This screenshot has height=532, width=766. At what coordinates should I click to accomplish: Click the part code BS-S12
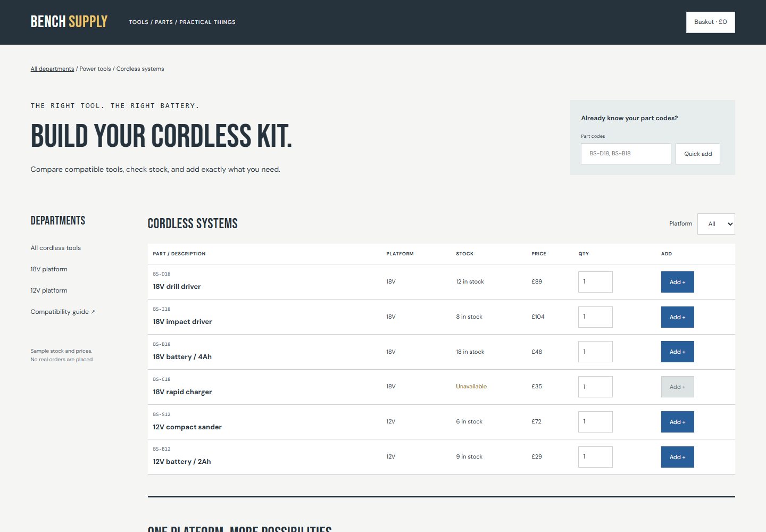tap(162, 414)
